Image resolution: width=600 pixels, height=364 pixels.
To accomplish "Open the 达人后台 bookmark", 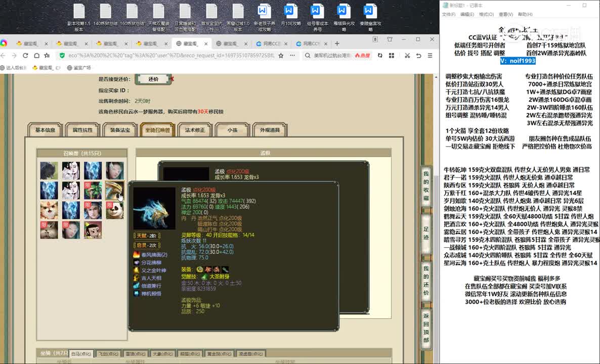I will 13,68.
